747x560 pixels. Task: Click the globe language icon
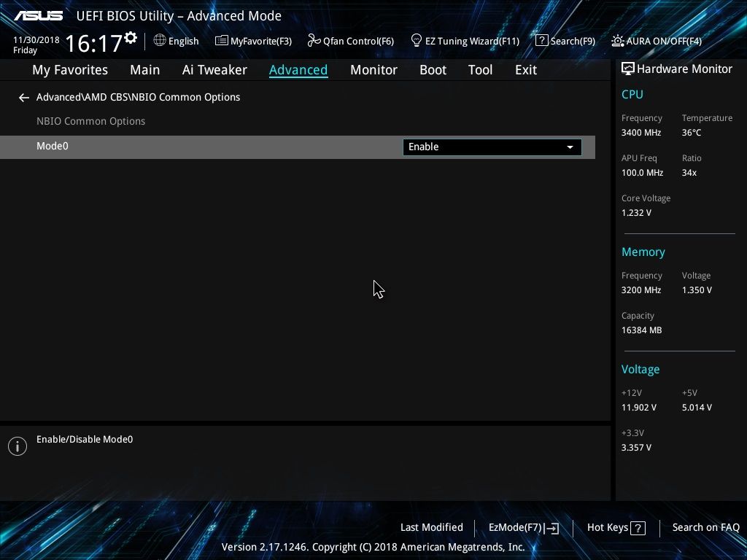[160, 40]
